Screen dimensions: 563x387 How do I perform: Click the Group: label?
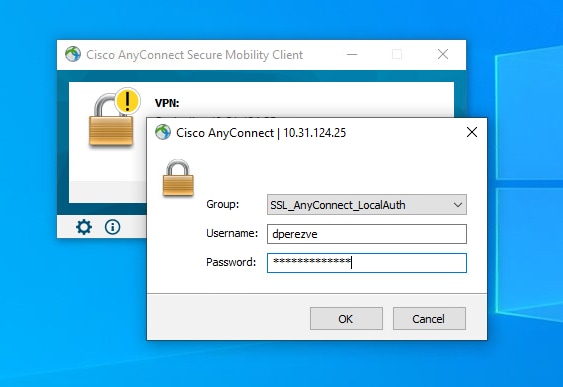pyautogui.click(x=223, y=204)
